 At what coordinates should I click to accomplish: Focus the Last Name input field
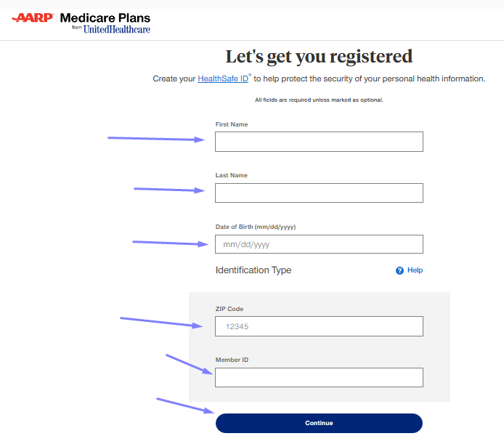click(319, 193)
